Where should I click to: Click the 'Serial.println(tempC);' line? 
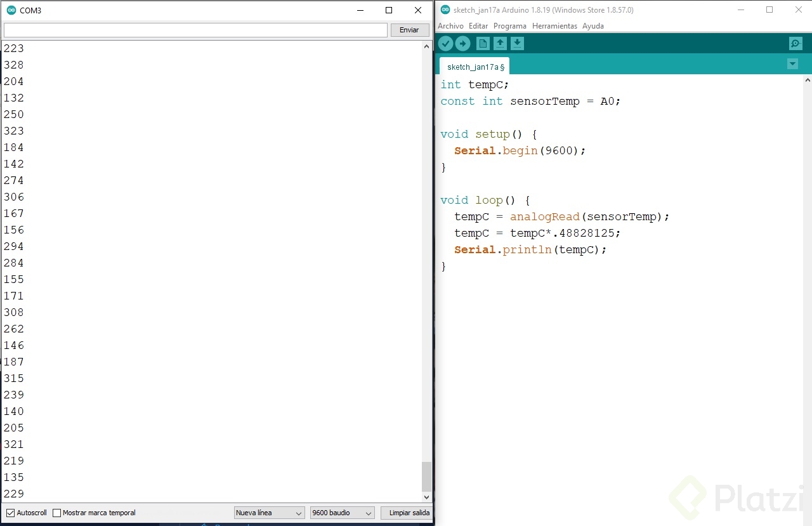(530, 249)
